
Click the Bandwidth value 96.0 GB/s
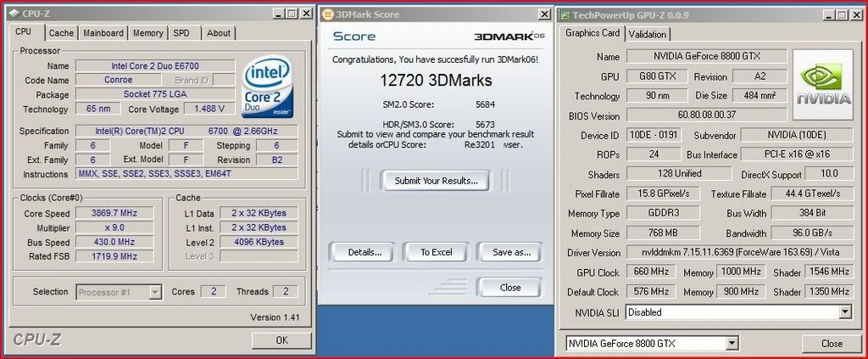[x=811, y=233]
